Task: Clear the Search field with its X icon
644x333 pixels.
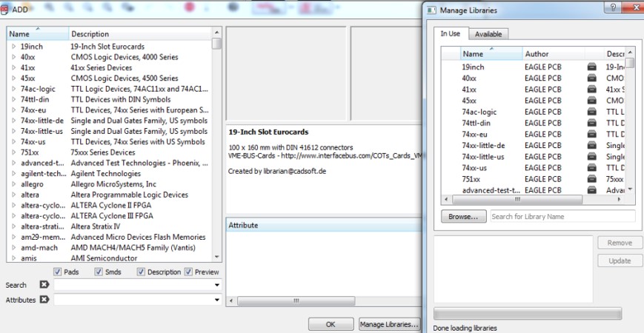Action: (x=44, y=285)
